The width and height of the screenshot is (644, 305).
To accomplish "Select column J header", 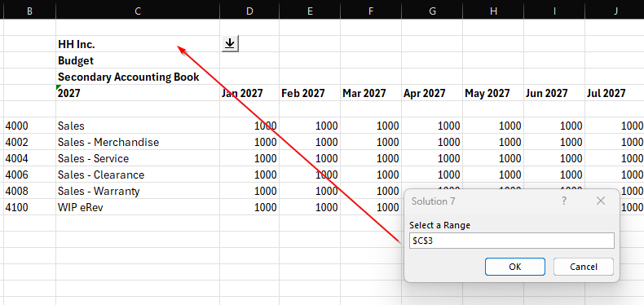I will pyautogui.click(x=615, y=11).
